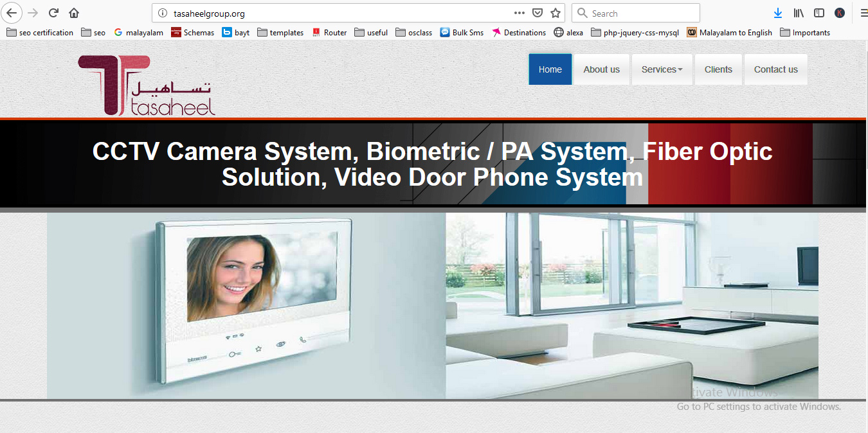Click the Contact us button
The width and height of the screenshot is (868, 433).
pyautogui.click(x=775, y=69)
